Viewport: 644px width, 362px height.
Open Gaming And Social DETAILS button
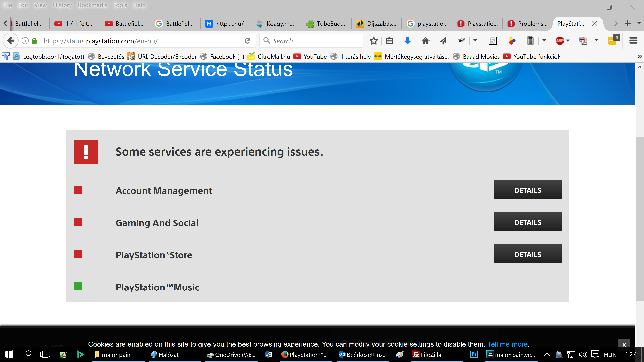[527, 222]
